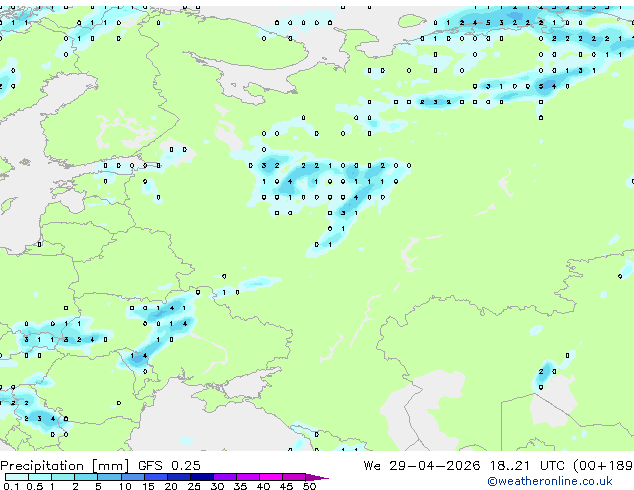Click the "(00+189" forecast offset text
634x490 pixels.
pos(603,466)
